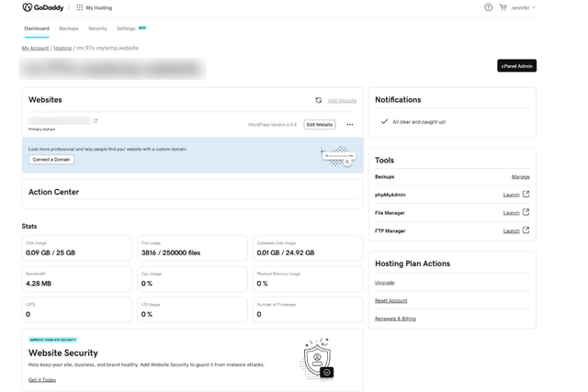Open primary domain external link icon
This screenshot has height=392, width=588.
pyautogui.click(x=96, y=120)
